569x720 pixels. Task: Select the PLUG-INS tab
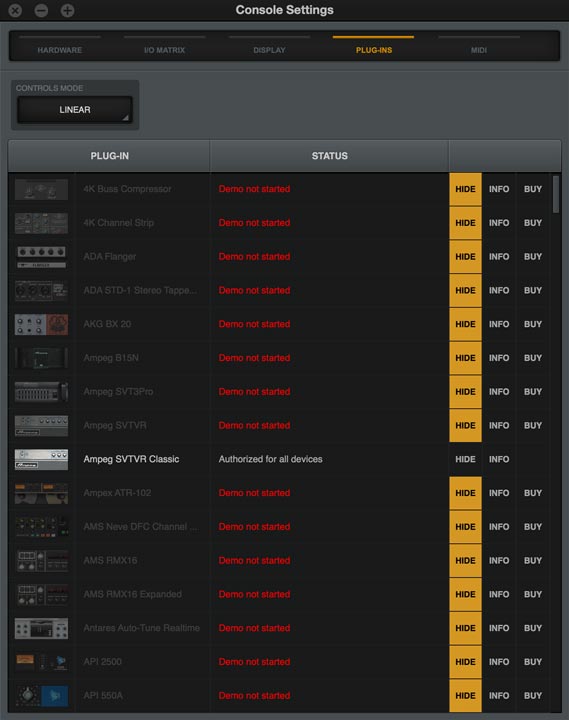(x=374, y=50)
